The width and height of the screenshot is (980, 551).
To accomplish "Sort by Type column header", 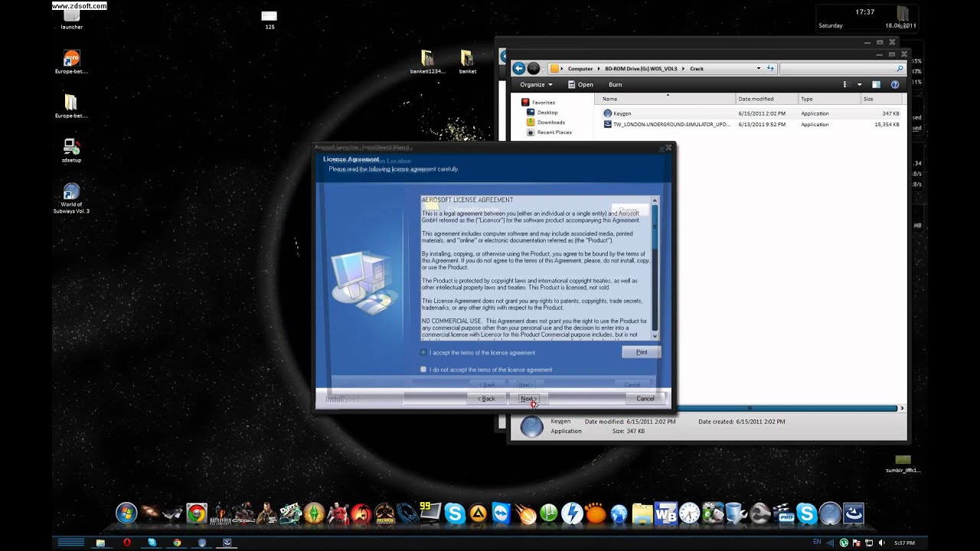I will coord(828,99).
